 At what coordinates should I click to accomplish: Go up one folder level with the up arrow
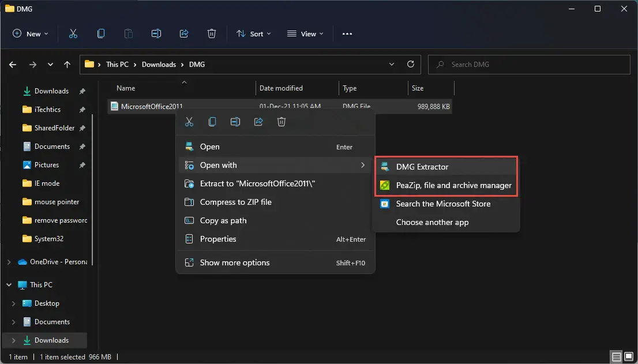coord(67,64)
